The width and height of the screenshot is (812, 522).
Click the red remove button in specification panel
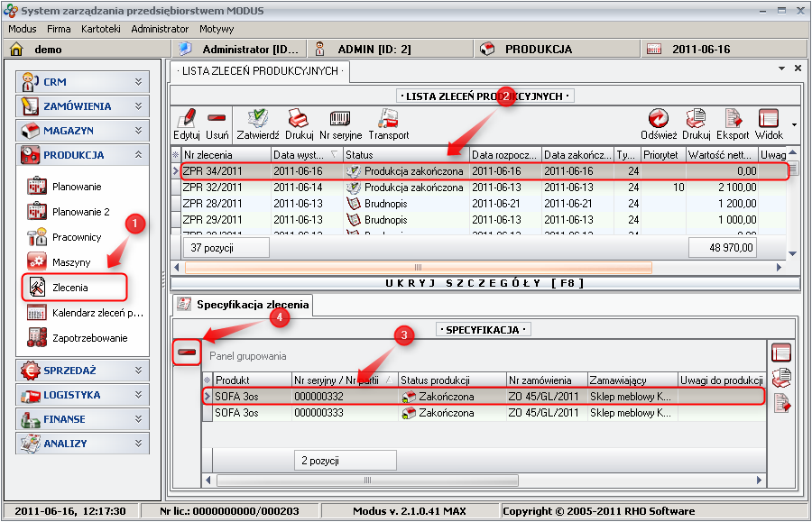click(188, 353)
